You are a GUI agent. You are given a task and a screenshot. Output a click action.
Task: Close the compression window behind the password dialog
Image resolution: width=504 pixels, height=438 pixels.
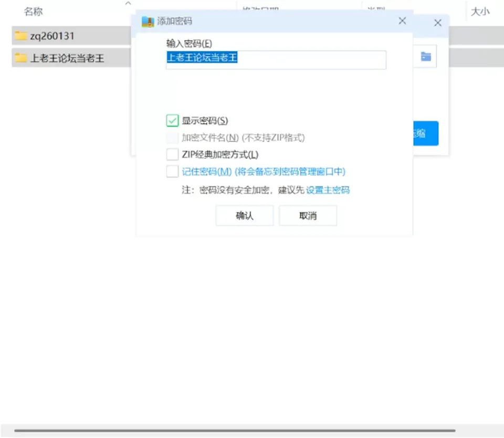pos(437,23)
